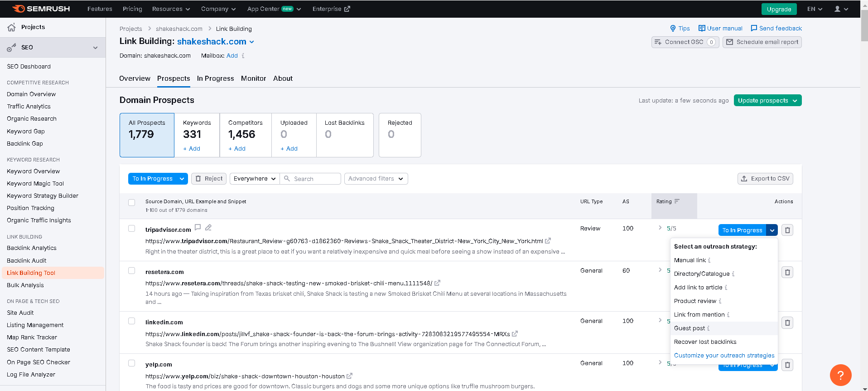The image size is (868, 391).
Task: Click trash icon for the resetera.com row
Action: (x=787, y=272)
